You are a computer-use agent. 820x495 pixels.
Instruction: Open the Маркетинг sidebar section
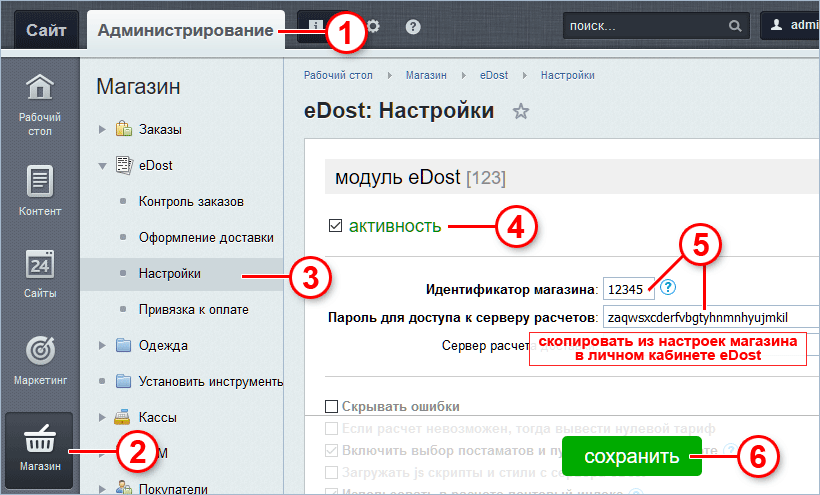[40, 360]
